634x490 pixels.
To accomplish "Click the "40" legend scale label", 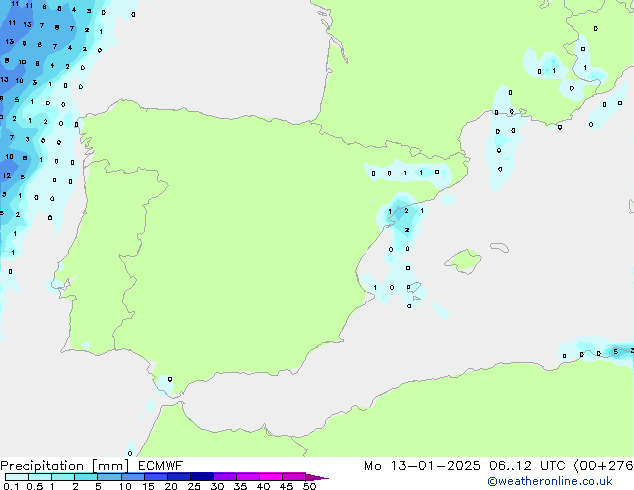I will tap(263, 486).
